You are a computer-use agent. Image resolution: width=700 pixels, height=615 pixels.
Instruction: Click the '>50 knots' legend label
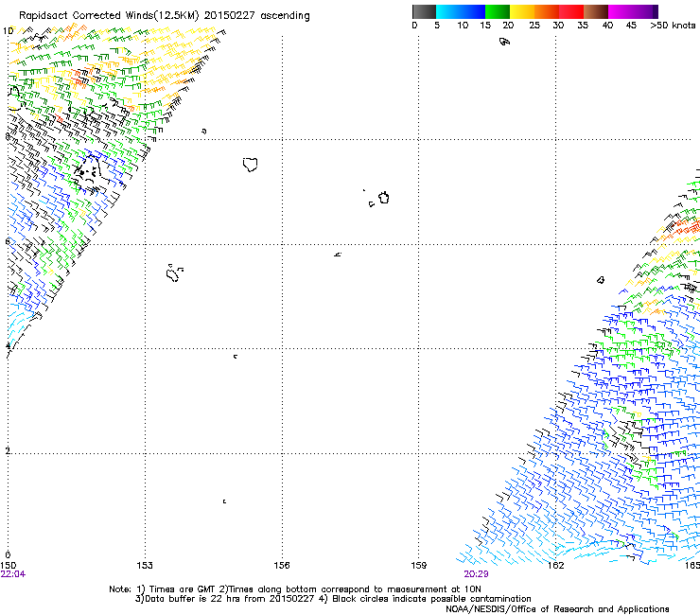[x=673, y=26]
